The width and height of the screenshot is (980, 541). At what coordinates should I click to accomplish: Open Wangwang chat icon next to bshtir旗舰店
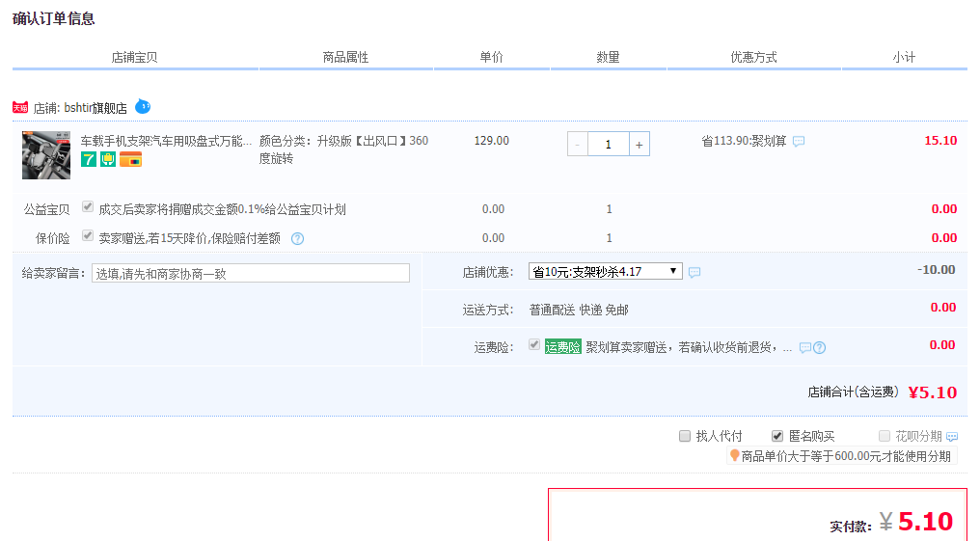tap(143, 106)
